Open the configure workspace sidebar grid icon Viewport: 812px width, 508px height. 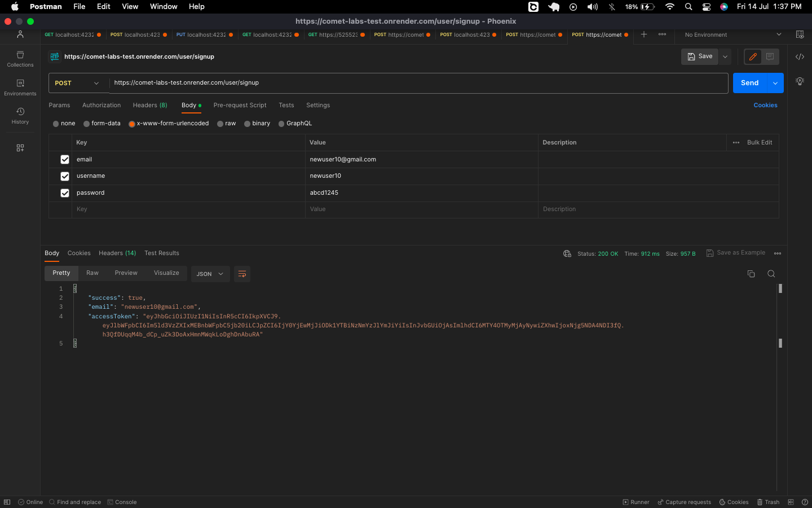click(x=20, y=148)
